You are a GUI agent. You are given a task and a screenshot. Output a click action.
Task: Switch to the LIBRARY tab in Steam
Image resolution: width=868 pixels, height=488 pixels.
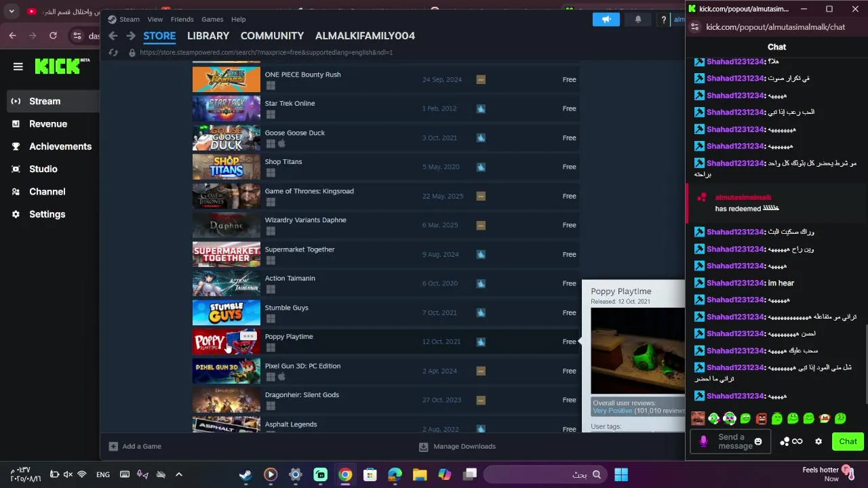tap(208, 35)
